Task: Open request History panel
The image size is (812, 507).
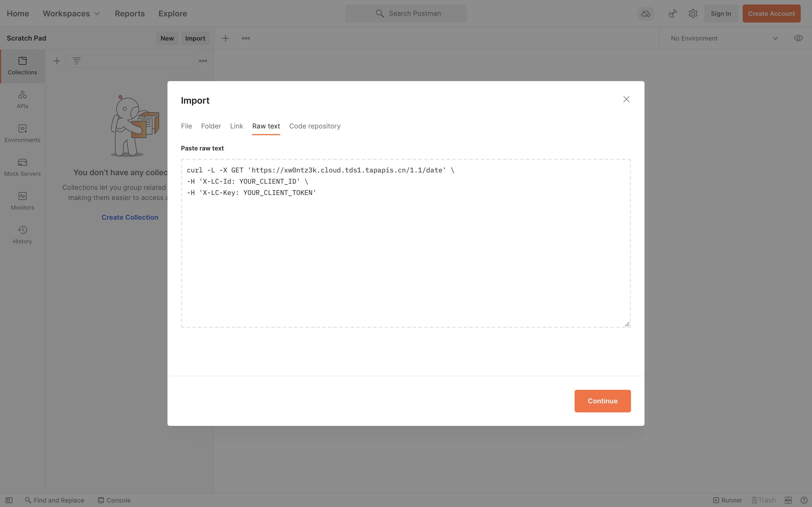Action: click(x=22, y=234)
